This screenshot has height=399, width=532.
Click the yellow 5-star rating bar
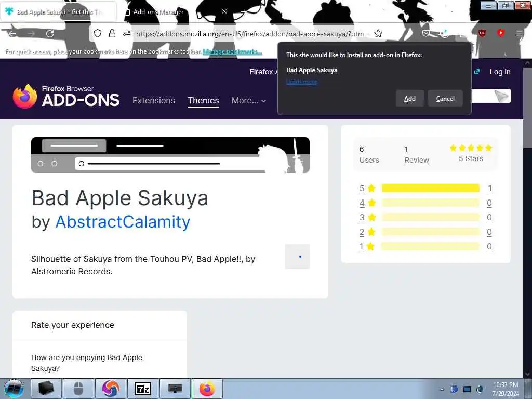[431, 188]
